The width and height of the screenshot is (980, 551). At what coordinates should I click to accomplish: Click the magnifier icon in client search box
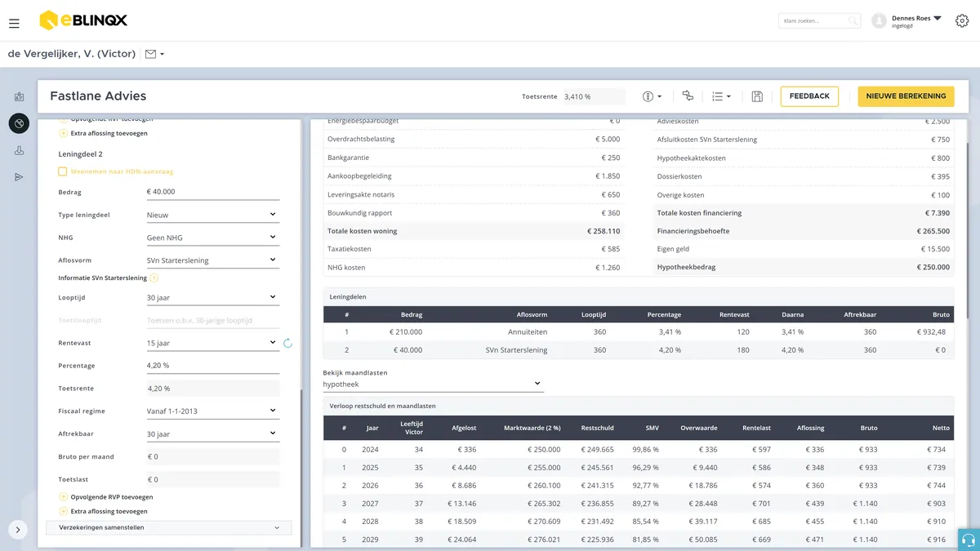click(x=853, y=21)
